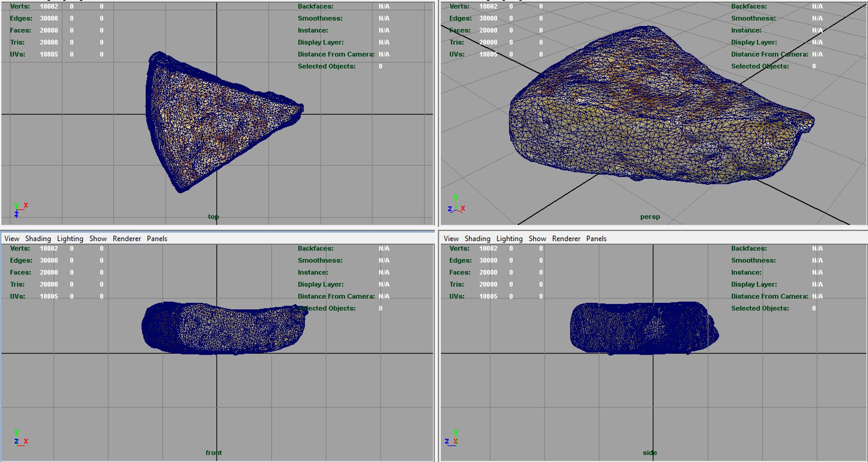Open the Show menu in the side panel
This screenshot has width=868, height=462.
pos(538,238)
